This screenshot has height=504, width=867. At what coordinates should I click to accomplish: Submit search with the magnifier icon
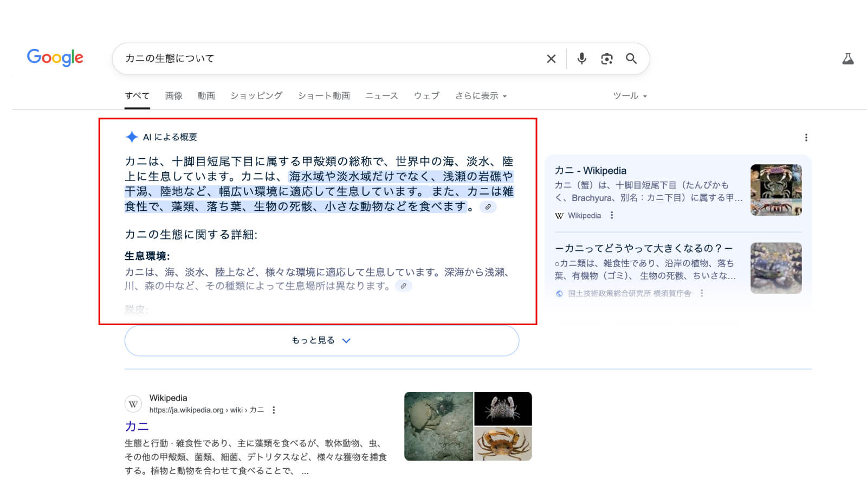click(631, 59)
